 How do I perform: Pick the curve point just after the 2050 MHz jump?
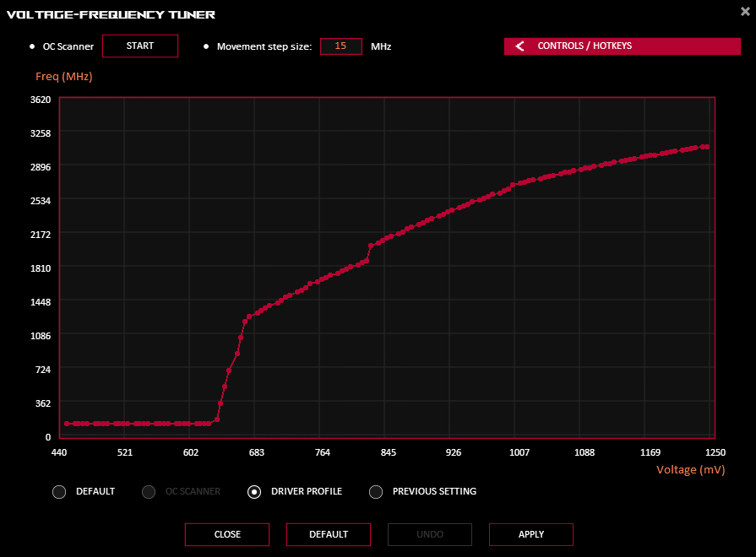tap(371, 246)
